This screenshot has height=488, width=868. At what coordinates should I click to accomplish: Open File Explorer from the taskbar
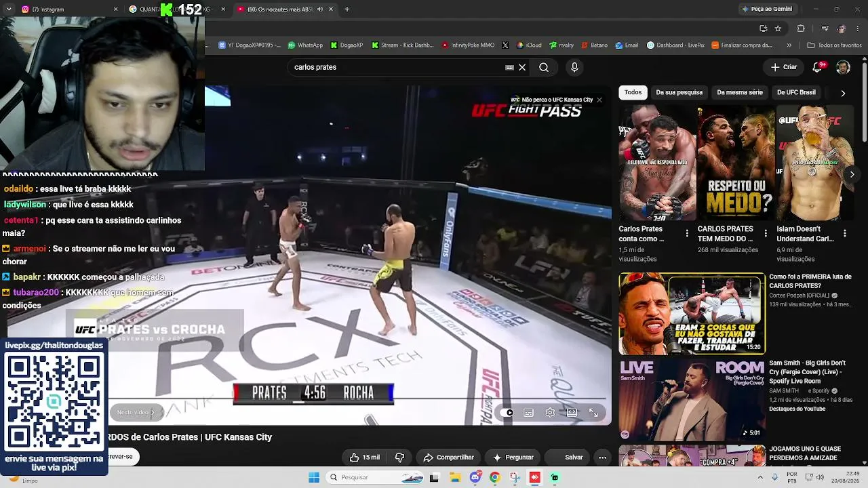456,477
